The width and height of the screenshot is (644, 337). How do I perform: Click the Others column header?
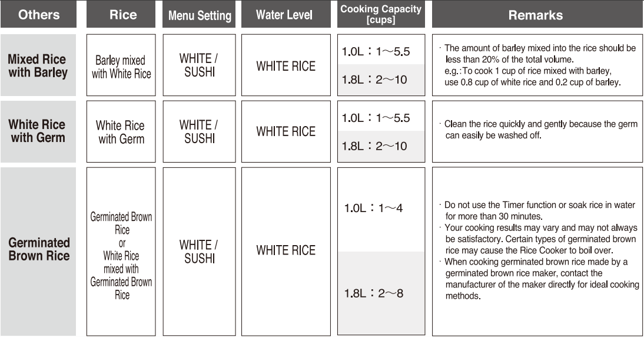click(38, 15)
